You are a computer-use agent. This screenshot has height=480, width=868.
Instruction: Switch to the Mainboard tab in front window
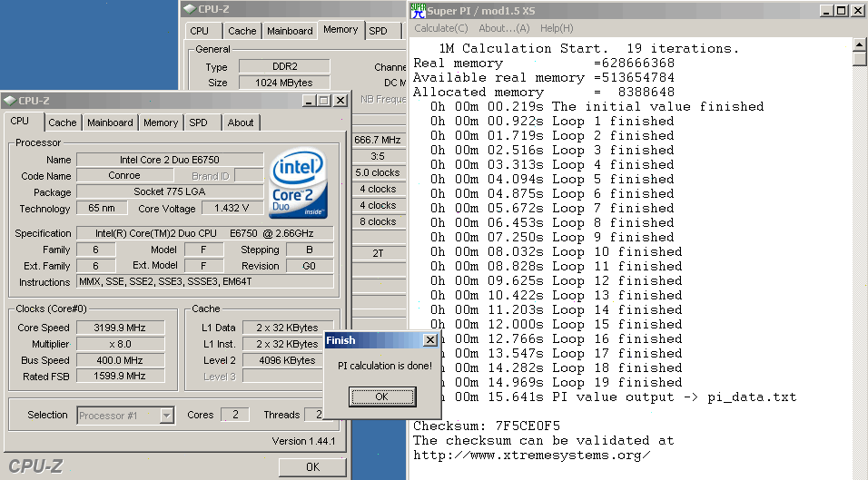pyautogui.click(x=110, y=122)
